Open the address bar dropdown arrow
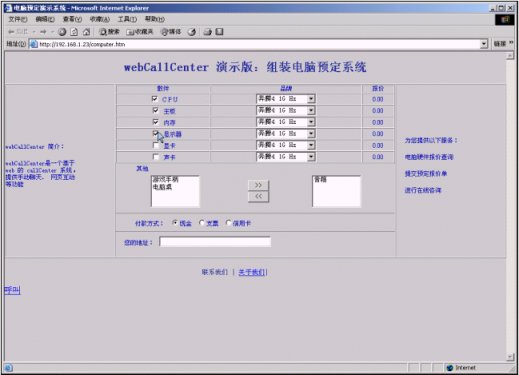 pos(484,44)
